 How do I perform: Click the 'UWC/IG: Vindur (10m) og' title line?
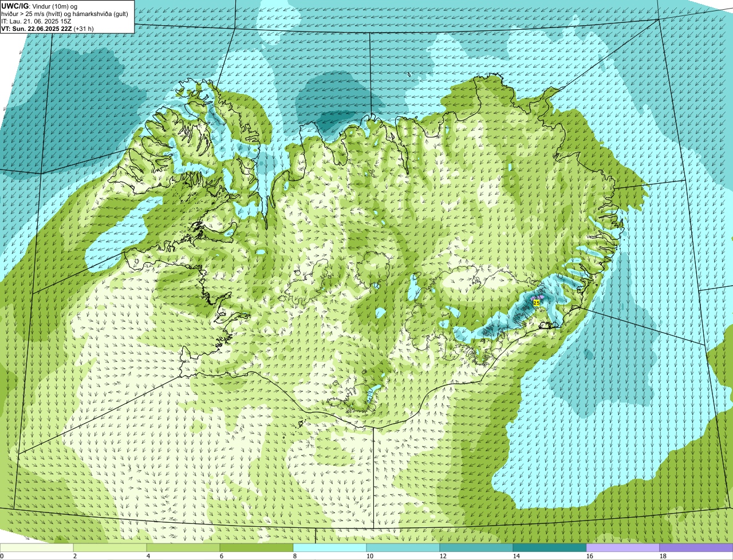point(39,6)
